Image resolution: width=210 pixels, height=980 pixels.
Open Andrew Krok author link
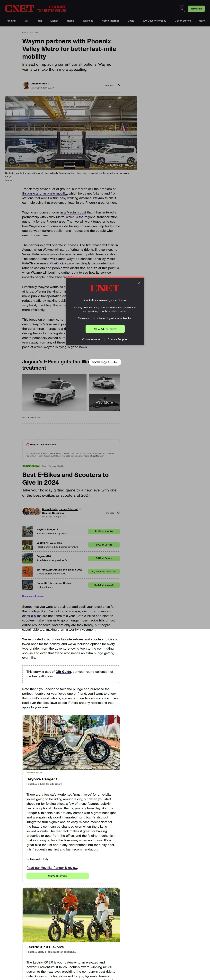click(39, 84)
